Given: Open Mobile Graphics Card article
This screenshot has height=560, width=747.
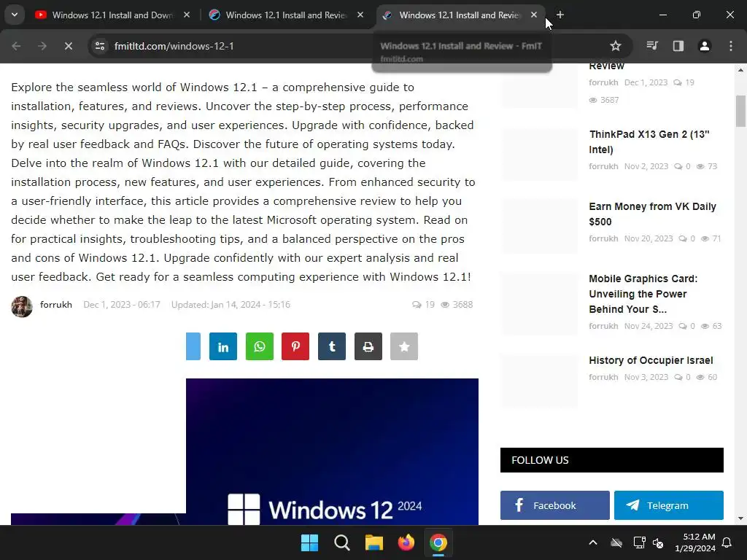Looking at the screenshot, I should pyautogui.click(x=643, y=294).
